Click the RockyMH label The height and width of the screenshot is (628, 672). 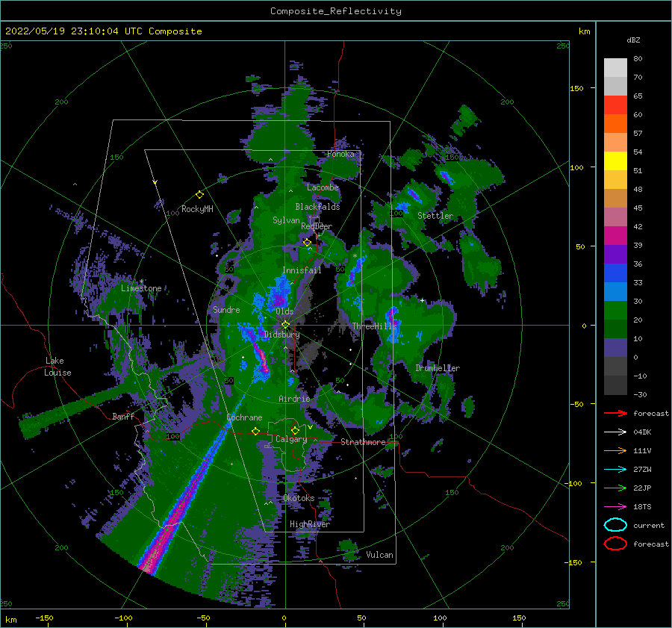click(x=197, y=209)
